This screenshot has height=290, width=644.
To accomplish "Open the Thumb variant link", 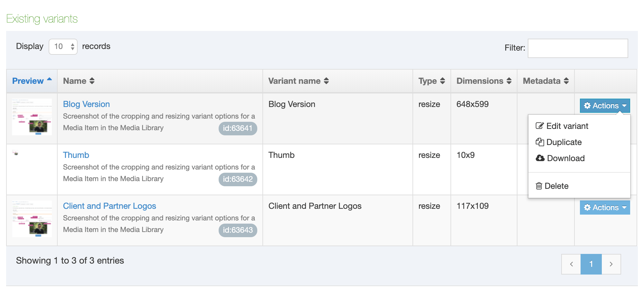I will click(76, 155).
